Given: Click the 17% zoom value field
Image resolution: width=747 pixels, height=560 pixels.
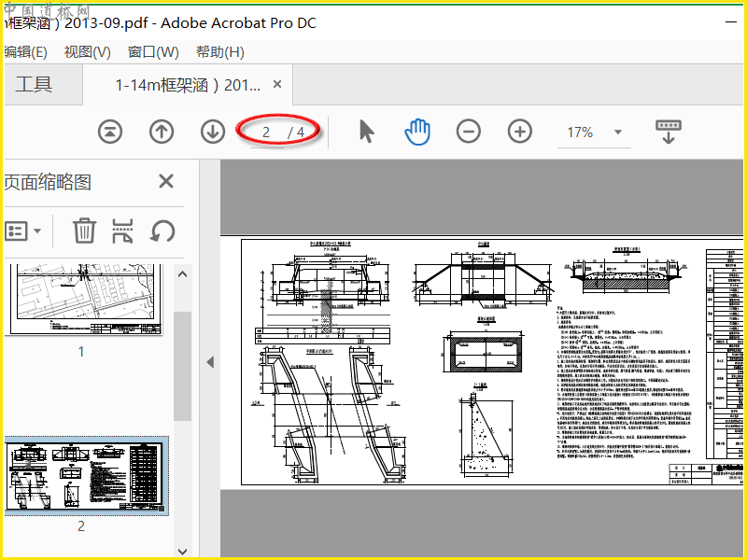Looking at the screenshot, I should tap(580, 132).
